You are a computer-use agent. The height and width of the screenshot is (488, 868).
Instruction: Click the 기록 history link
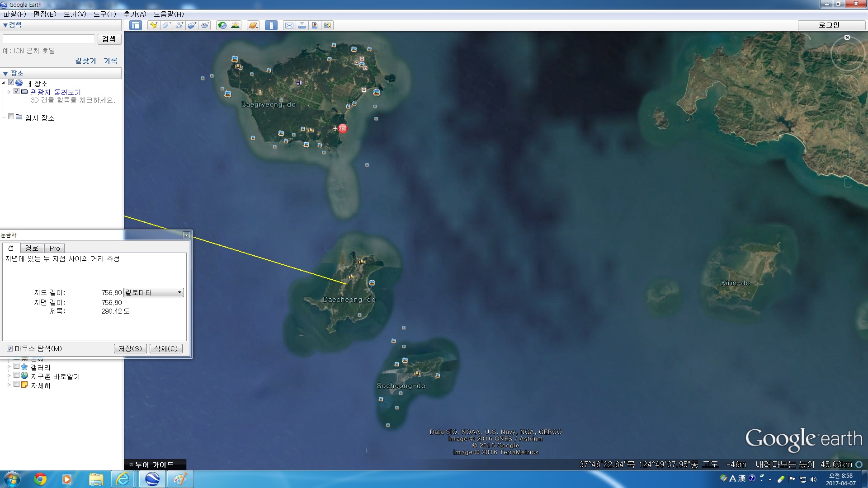(110, 61)
